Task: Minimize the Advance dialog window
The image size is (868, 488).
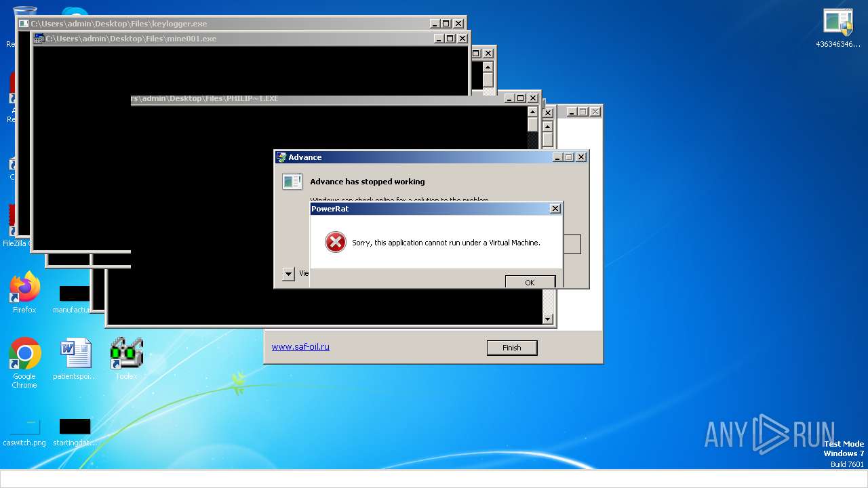Action: (x=557, y=157)
